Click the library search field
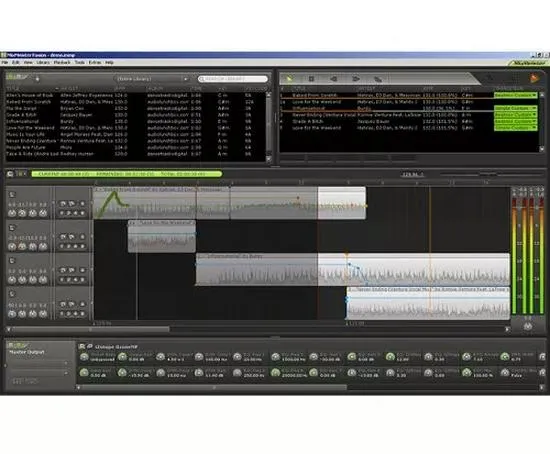 [233, 79]
